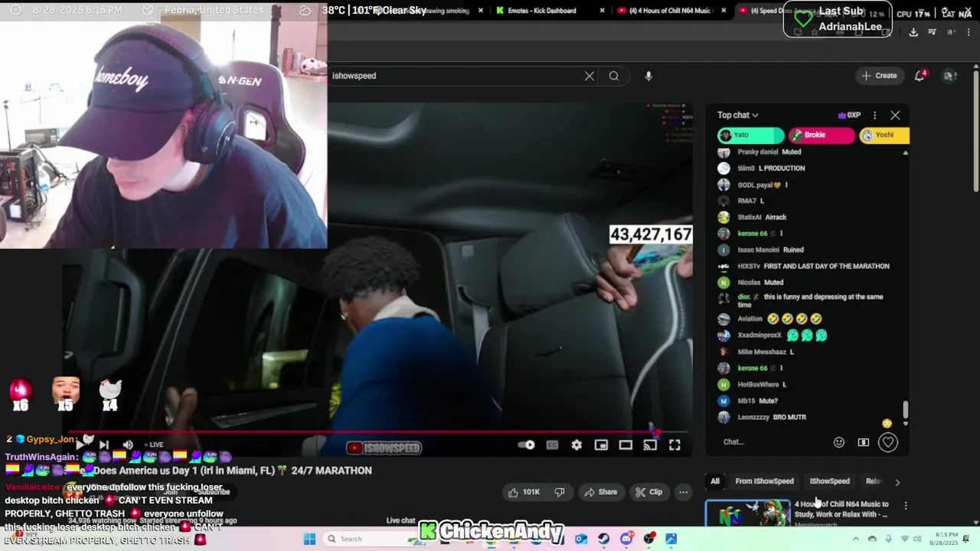
Task: Send a Super Chat via dollar icon
Action: [x=864, y=442]
